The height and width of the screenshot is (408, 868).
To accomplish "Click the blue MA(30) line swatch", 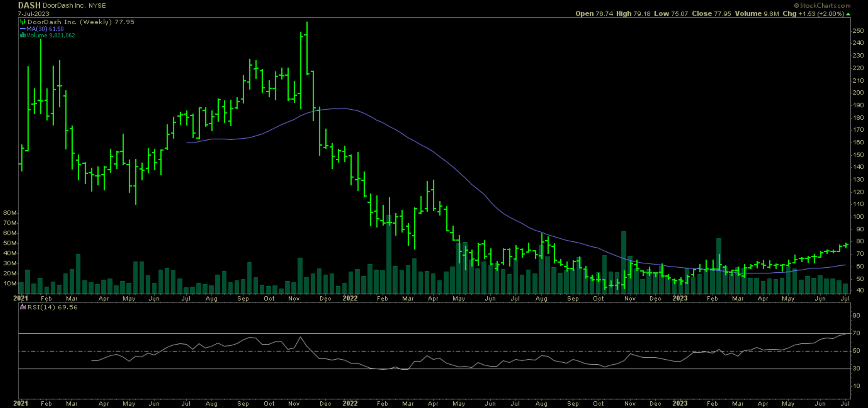I will pos(23,29).
